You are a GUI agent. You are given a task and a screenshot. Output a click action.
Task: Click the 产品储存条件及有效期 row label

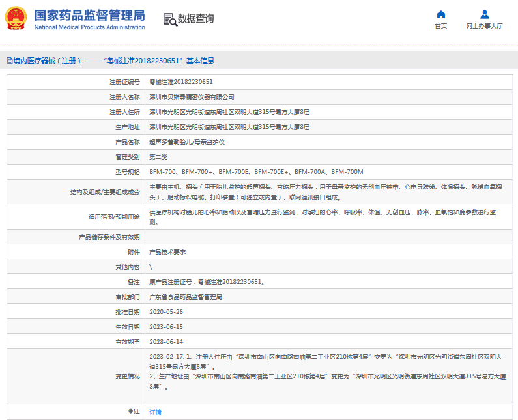click(109, 237)
